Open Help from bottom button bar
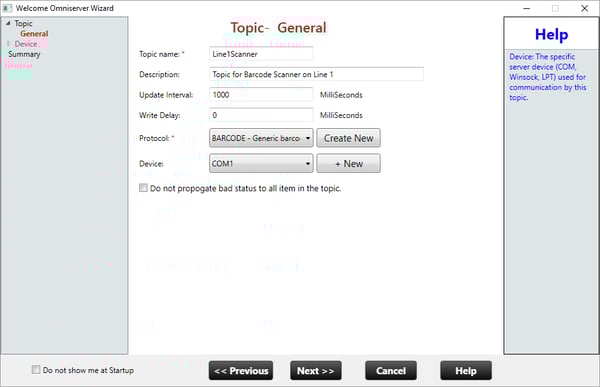This screenshot has width=600, height=387. [x=466, y=371]
